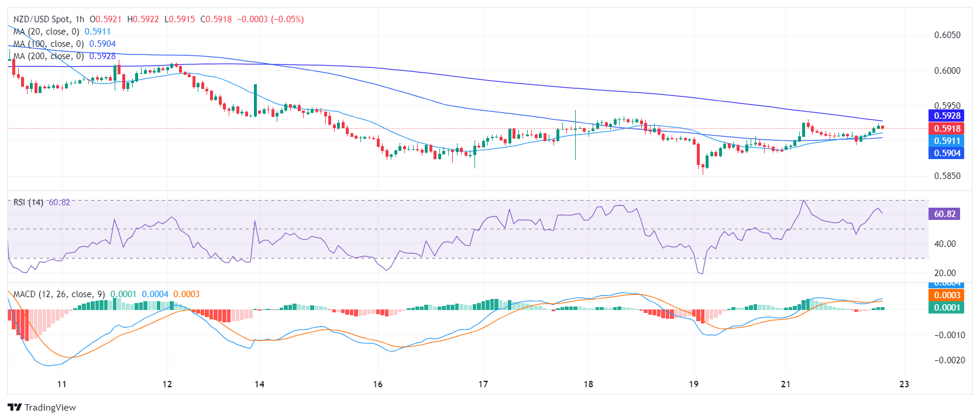Click the MA (20, close, 0) indicator label
This screenshot has height=420, width=980.
tap(46, 32)
